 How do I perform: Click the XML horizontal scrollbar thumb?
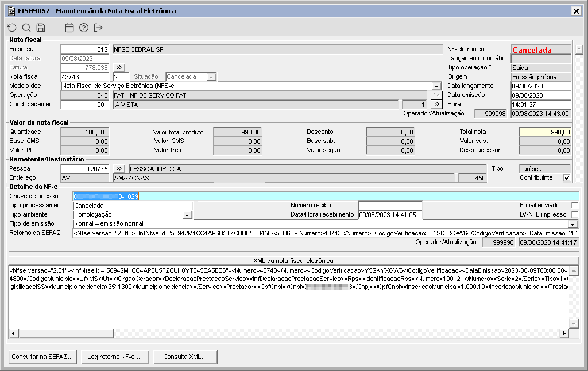[65, 333]
